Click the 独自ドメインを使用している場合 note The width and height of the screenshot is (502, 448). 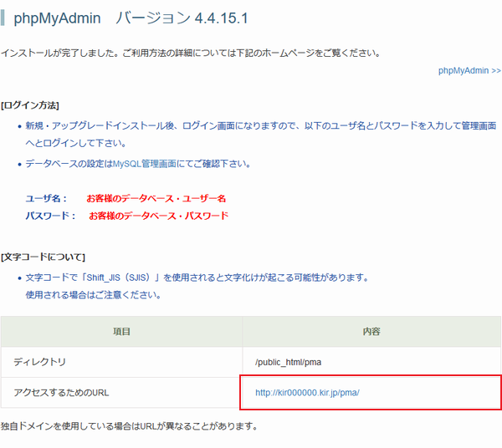[x=130, y=426]
